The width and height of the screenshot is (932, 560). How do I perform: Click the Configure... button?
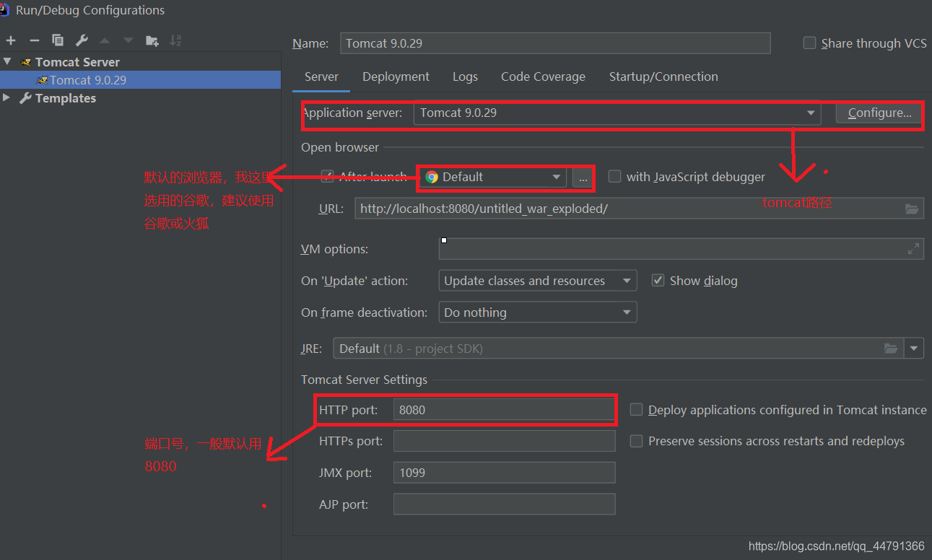(x=879, y=113)
